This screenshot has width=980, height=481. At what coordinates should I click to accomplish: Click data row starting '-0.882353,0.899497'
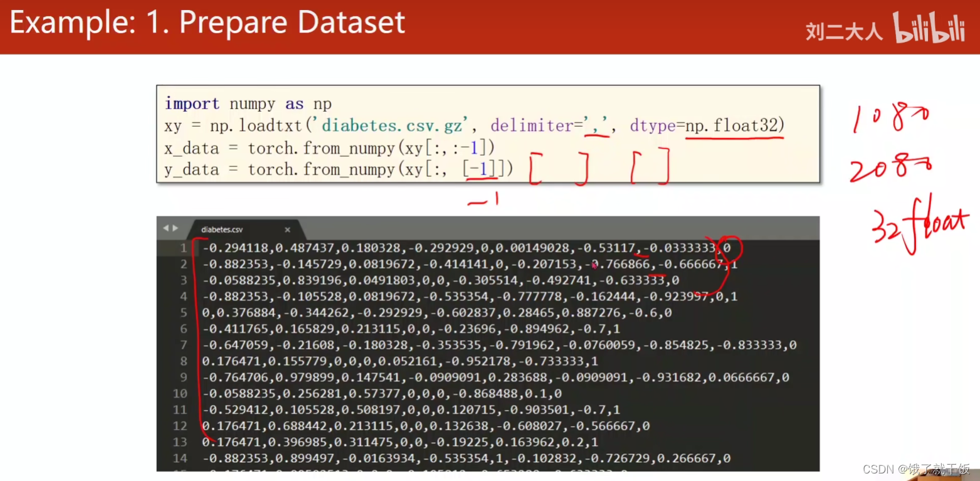[x=466, y=458]
